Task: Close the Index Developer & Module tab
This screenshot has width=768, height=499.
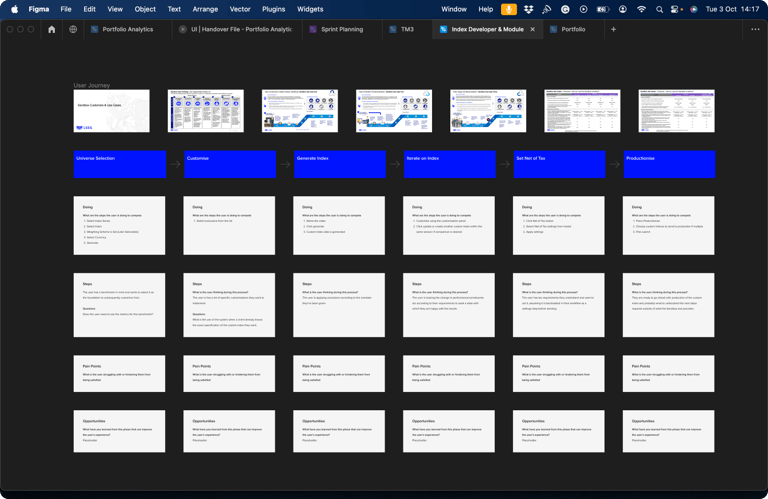Action: click(x=533, y=30)
